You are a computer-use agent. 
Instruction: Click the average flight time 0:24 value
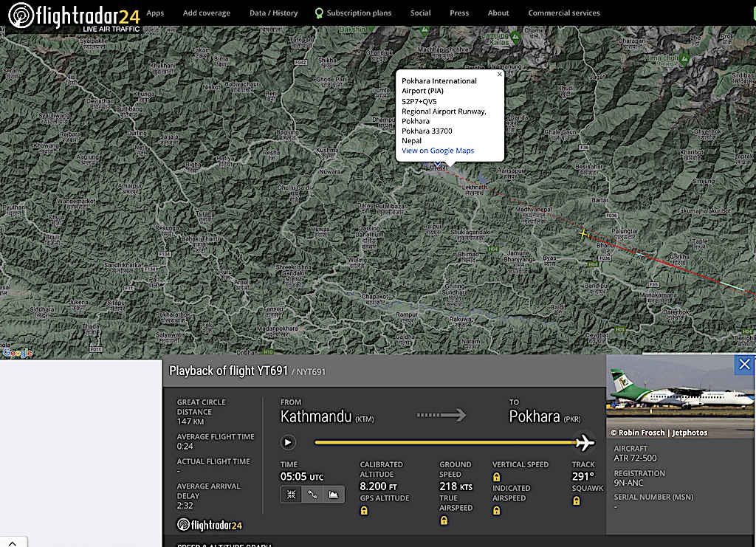point(185,447)
